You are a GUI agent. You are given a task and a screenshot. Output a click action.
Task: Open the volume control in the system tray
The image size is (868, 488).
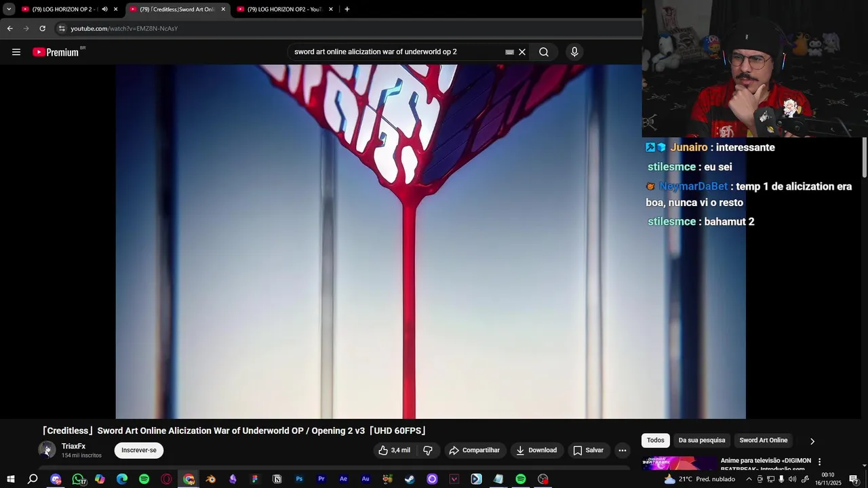[792, 479]
